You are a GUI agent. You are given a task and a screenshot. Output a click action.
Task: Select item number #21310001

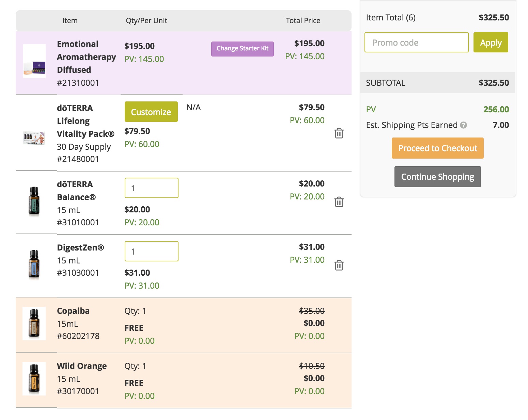78,83
